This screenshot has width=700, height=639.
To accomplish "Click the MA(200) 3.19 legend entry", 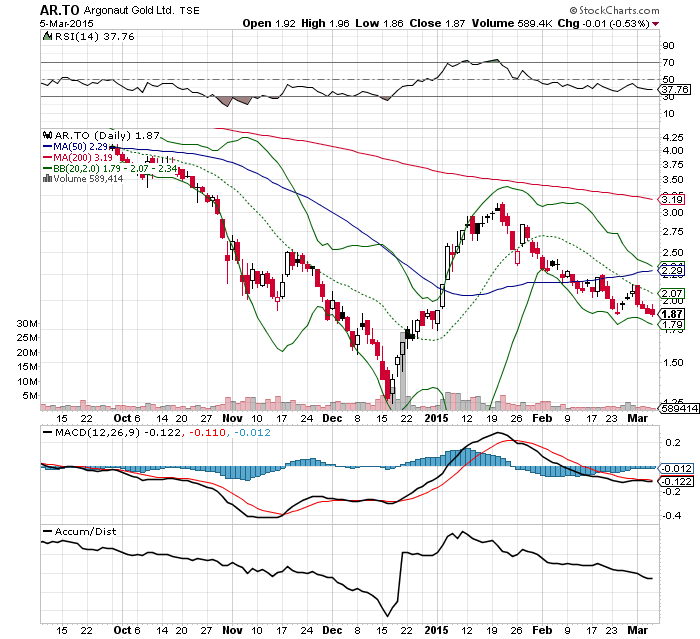I will click(78, 157).
